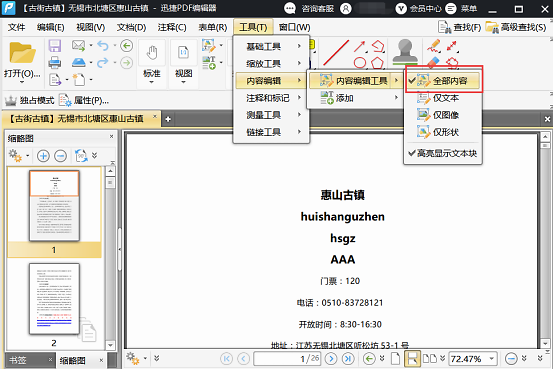554x369 pixels.
Task: Click the document scrollbar up arrow
Action: coord(545,137)
